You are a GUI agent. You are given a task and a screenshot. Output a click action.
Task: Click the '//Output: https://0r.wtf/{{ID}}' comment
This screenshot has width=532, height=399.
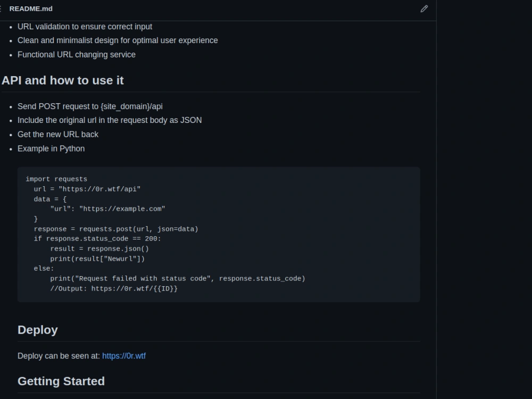click(114, 289)
